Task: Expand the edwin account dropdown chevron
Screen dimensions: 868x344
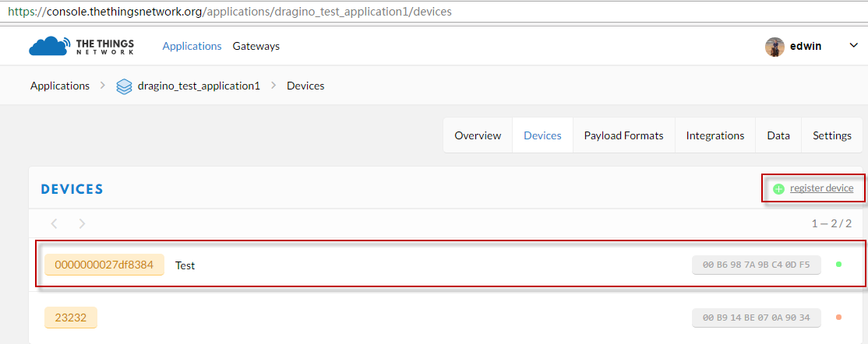Action: pyautogui.click(x=853, y=46)
